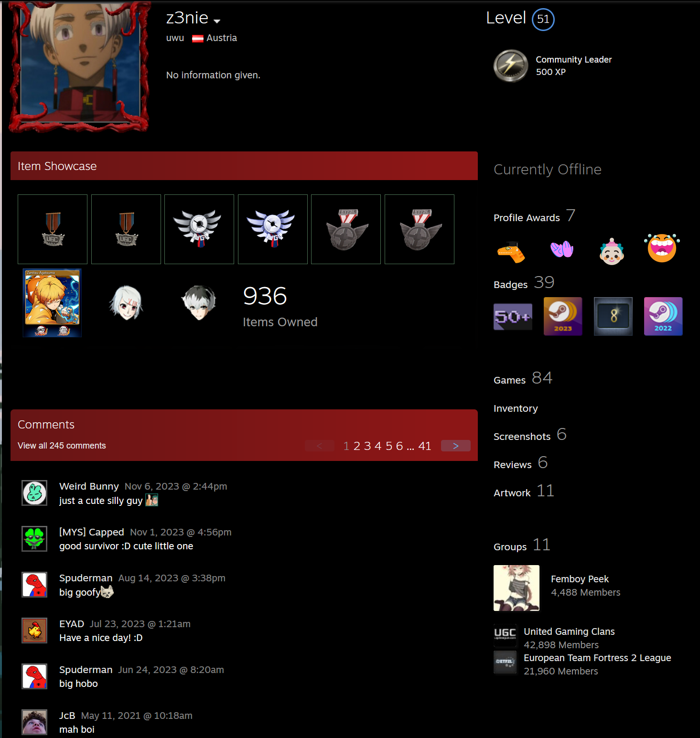The width and height of the screenshot is (700, 738).
Task: Go to next comments page arrow
Action: [x=456, y=446]
